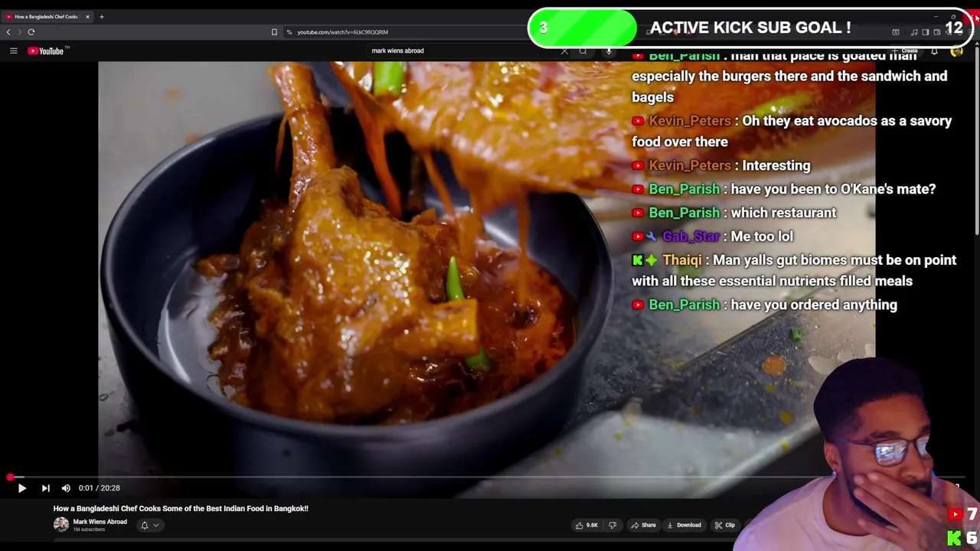Open YouTube notifications bell in header
Screen dimensions: 980x551
[x=934, y=51]
